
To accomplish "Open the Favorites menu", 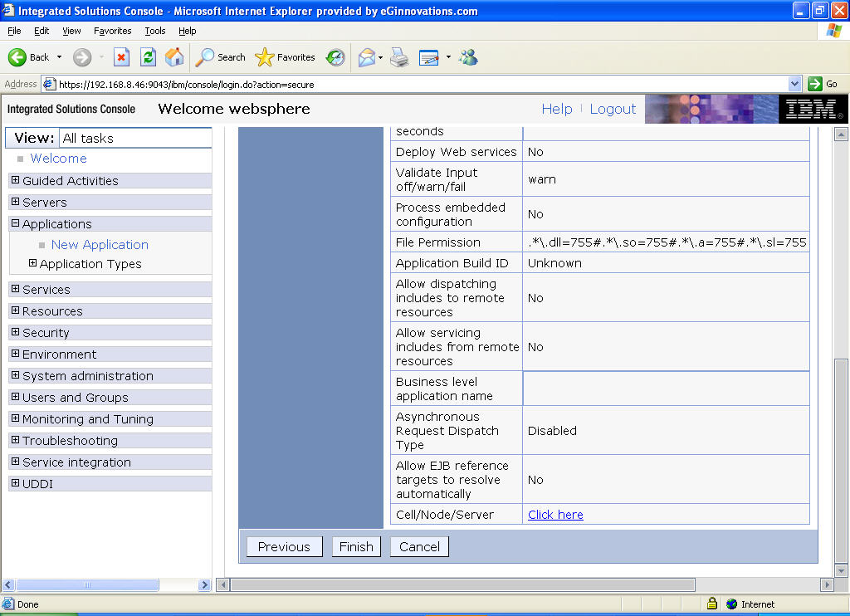I will 112,31.
